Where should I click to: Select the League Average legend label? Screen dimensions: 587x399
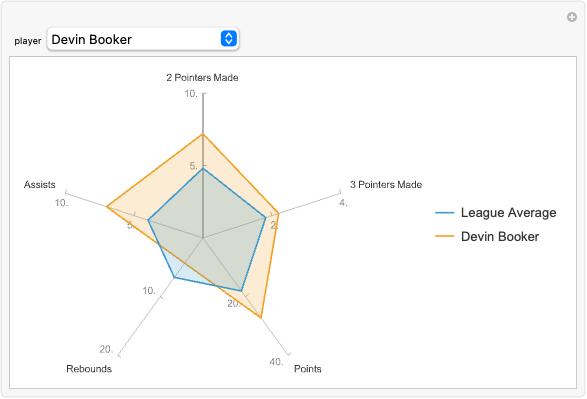(508, 213)
